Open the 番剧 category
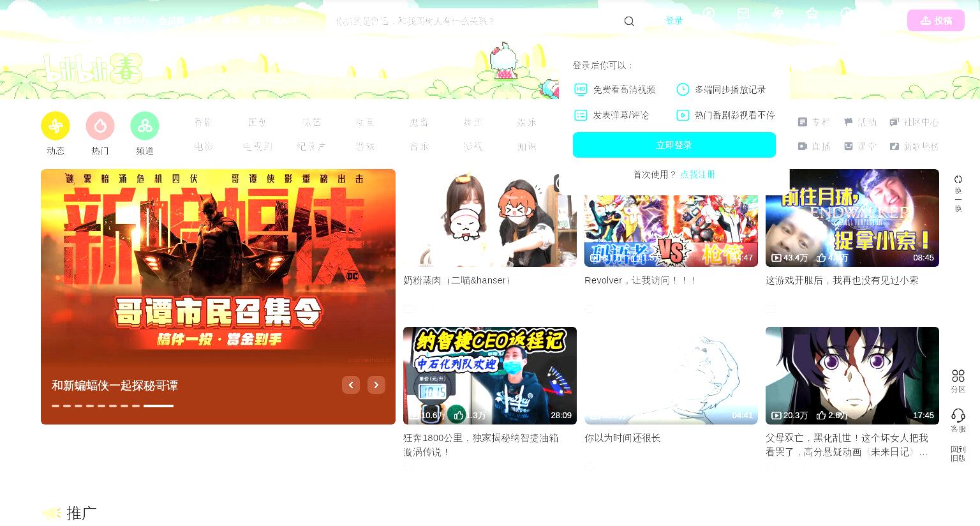Screen dimensions: 980x526 (x=204, y=122)
